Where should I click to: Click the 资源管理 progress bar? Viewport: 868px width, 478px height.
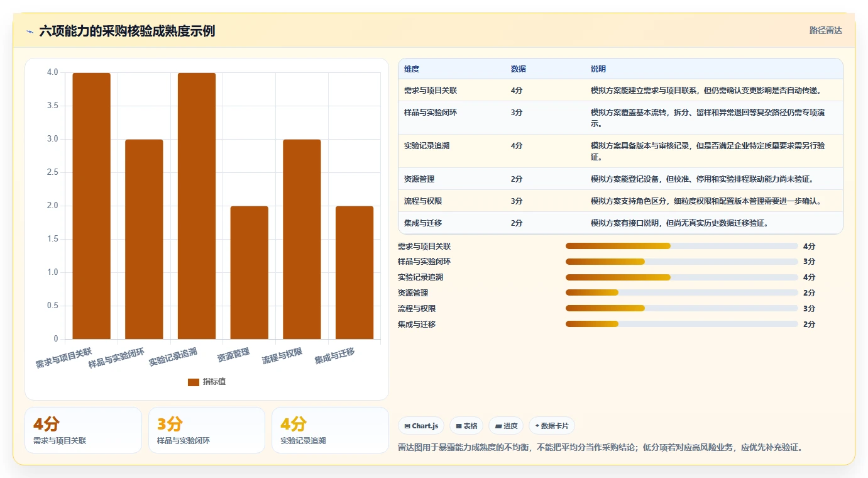coord(682,292)
